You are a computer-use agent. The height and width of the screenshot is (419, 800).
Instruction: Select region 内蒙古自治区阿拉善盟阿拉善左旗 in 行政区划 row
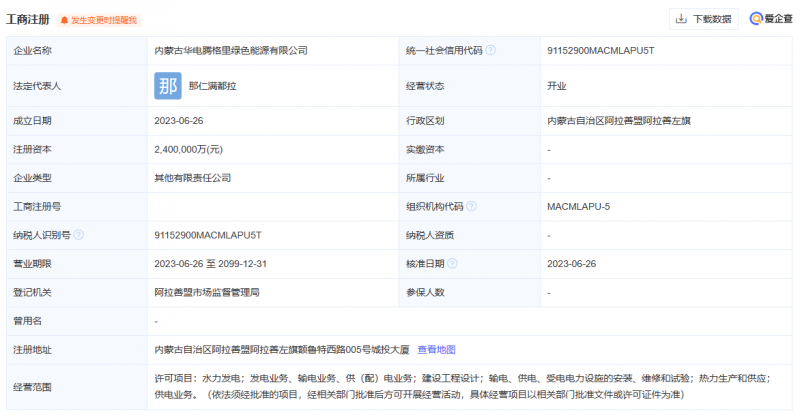(618, 121)
